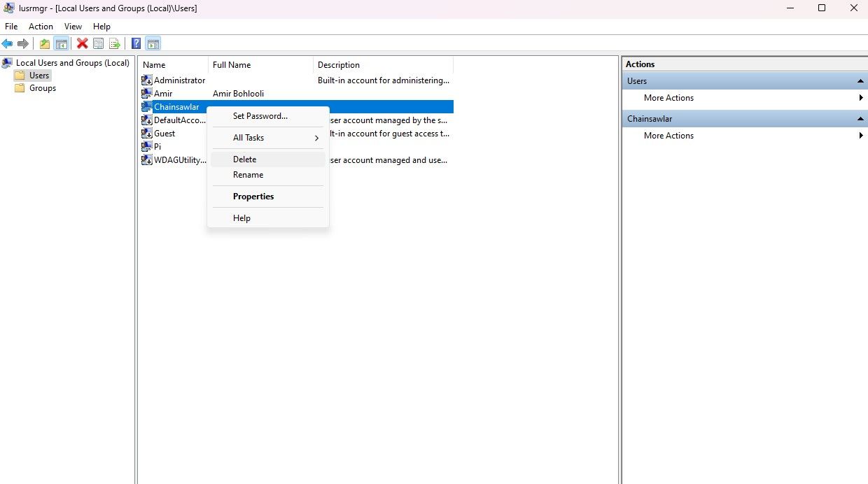
Task: Click the Forward navigation arrow
Action: [23, 43]
